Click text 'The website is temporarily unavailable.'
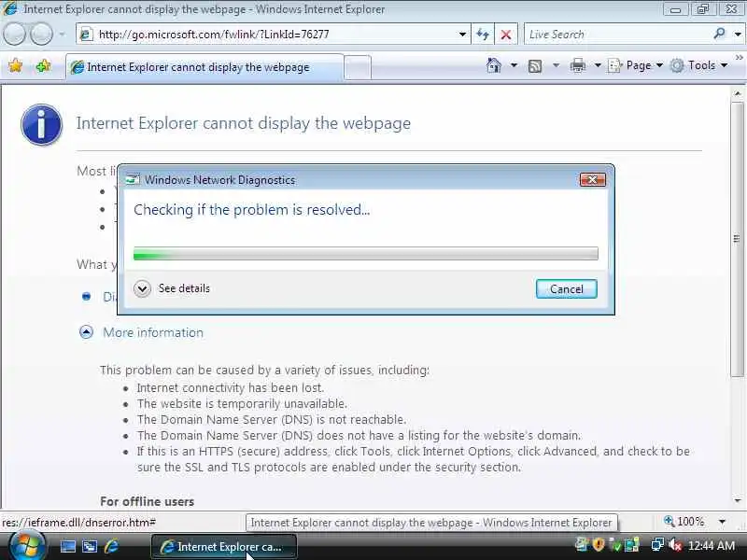Viewport: 747px width, 560px height. click(242, 404)
